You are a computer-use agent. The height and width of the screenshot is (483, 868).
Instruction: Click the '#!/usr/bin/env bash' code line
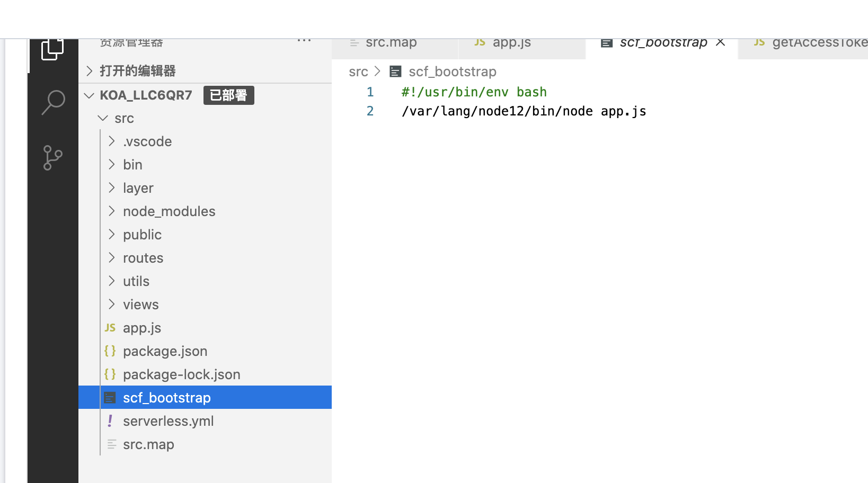(x=474, y=92)
